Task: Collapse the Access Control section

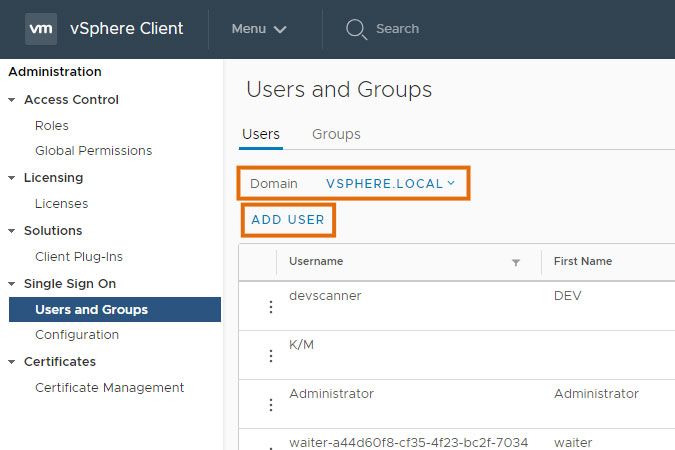Action: coord(12,100)
